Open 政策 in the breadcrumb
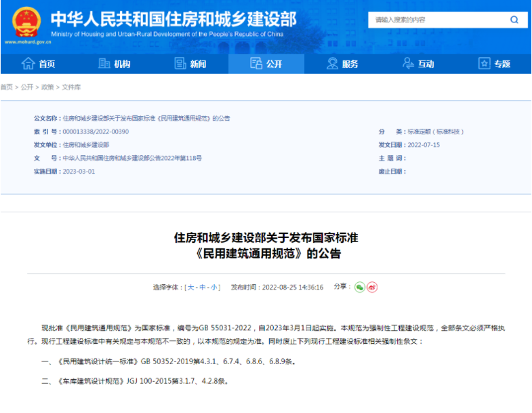532x413 pixels. click(x=47, y=87)
